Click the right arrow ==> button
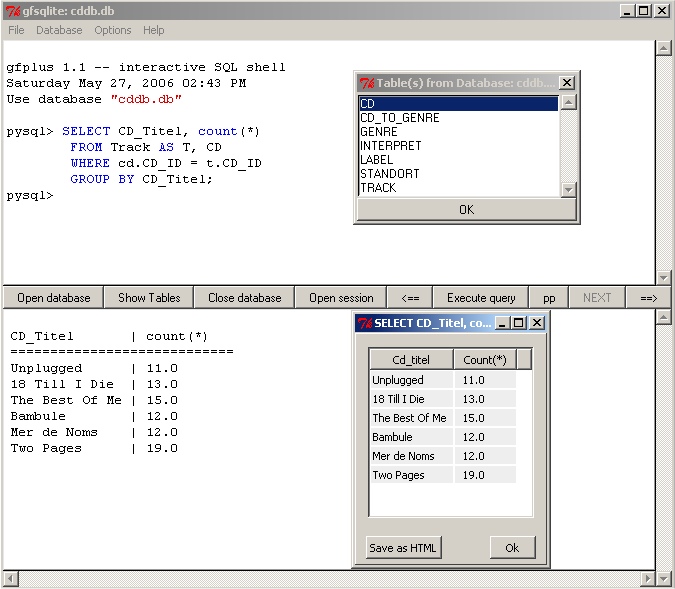This screenshot has width=675, height=589. pyautogui.click(x=648, y=297)
